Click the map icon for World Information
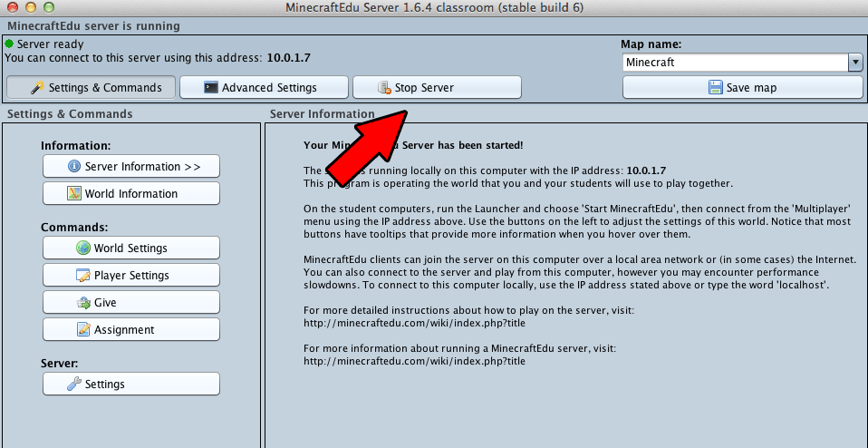 [x=74, y=193]
